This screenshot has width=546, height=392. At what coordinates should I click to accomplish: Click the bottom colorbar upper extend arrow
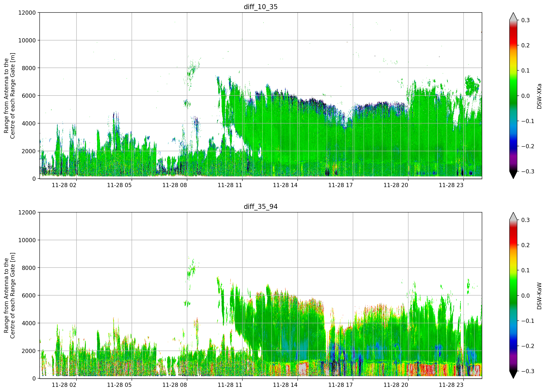[513, 216]
